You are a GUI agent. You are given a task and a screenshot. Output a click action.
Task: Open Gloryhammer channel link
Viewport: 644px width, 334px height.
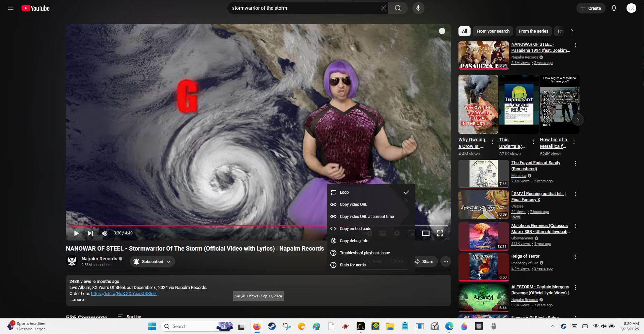[522, 238]
